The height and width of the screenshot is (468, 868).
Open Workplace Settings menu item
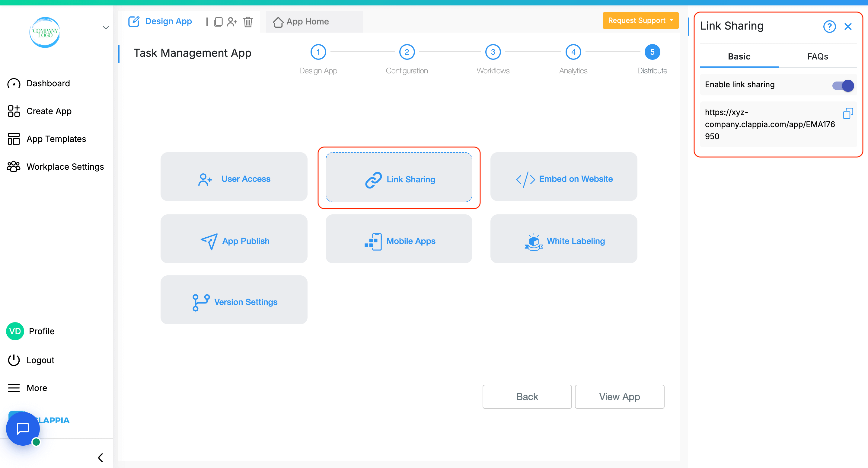tap(65, 167)
